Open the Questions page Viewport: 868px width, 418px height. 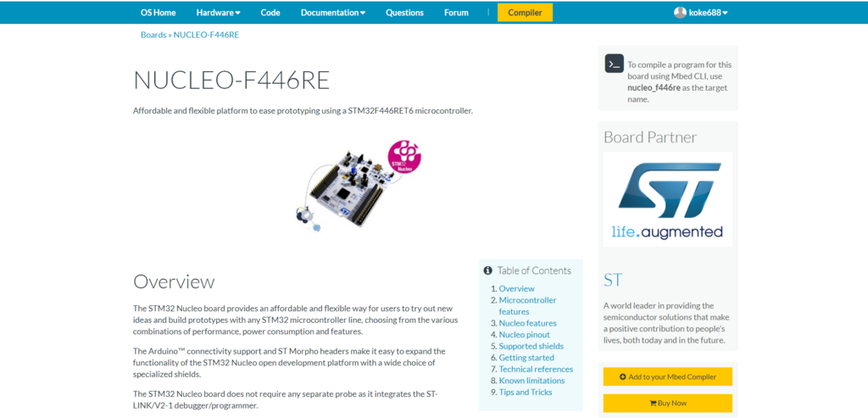click(x=404, y=12)
